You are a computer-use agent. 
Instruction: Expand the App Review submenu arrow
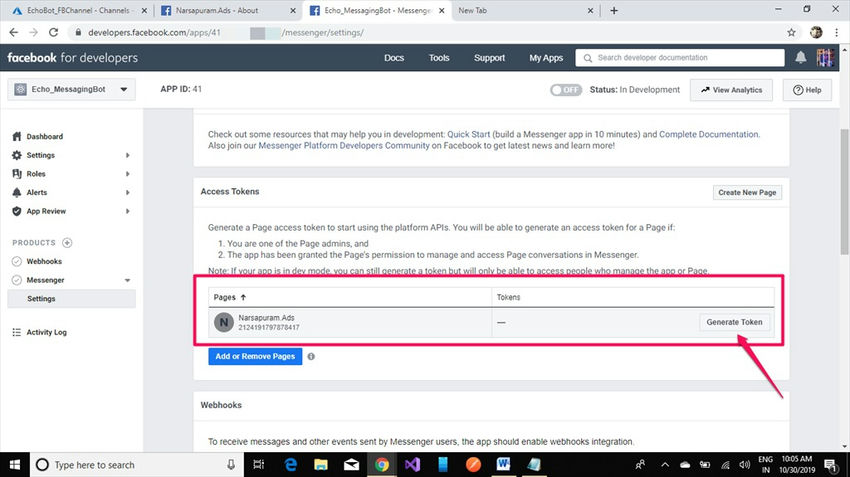tap(127, 211)
